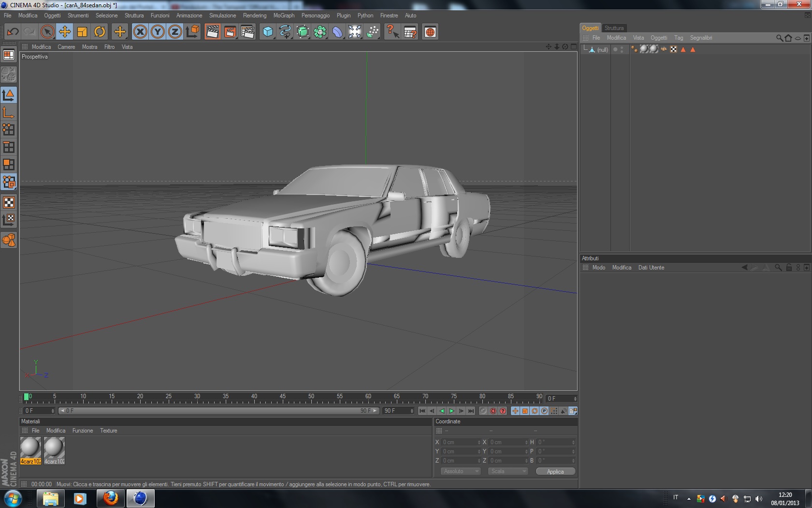Toggle Y axis lock
The width and height of the screenshot is (812, 508).
(x=157, y=32)
